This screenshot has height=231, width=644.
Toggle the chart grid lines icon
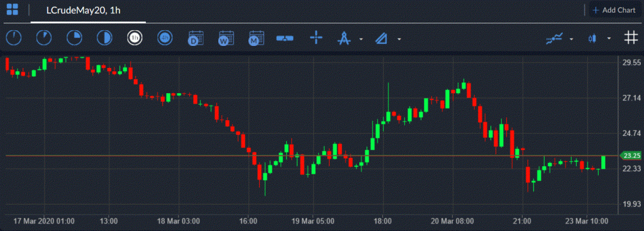[631, 38]
